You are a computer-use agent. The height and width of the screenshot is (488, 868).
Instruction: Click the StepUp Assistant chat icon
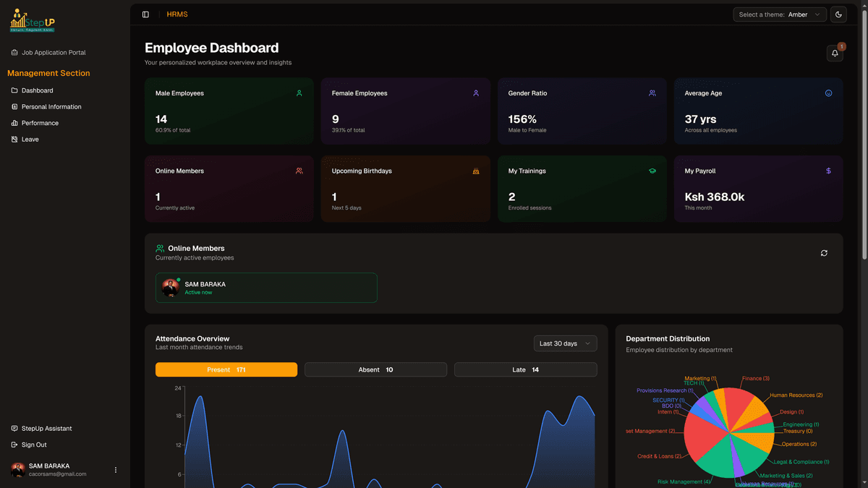(14, 429)
